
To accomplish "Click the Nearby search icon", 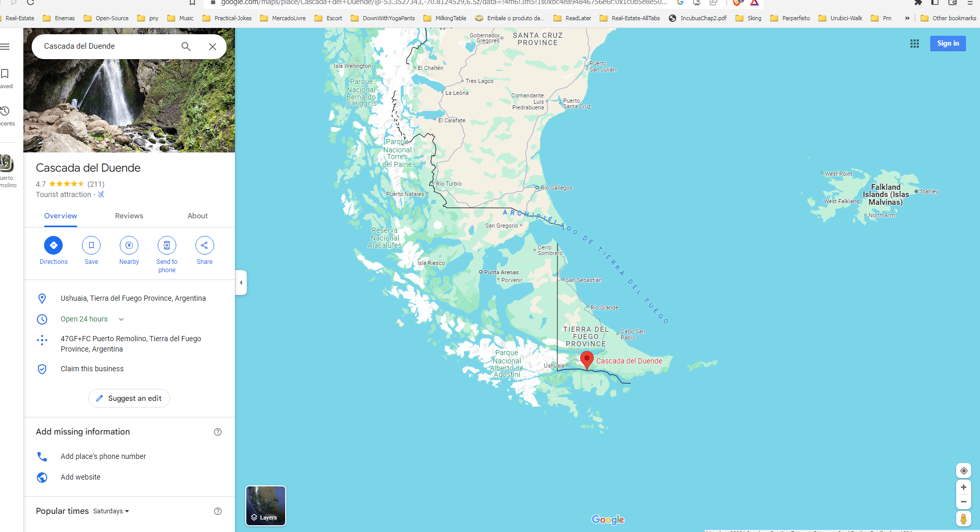I will pyautogui.click(x=129, y=245).
